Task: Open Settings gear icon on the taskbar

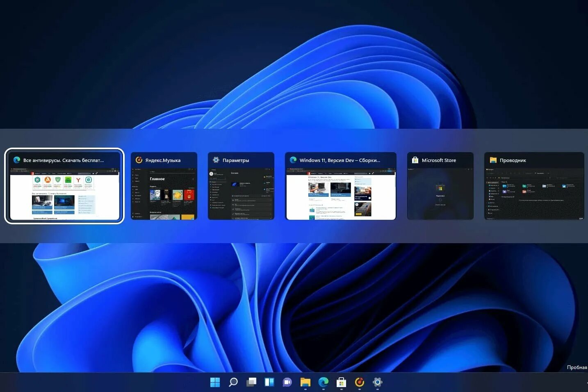Action: (x=377, y=382)
